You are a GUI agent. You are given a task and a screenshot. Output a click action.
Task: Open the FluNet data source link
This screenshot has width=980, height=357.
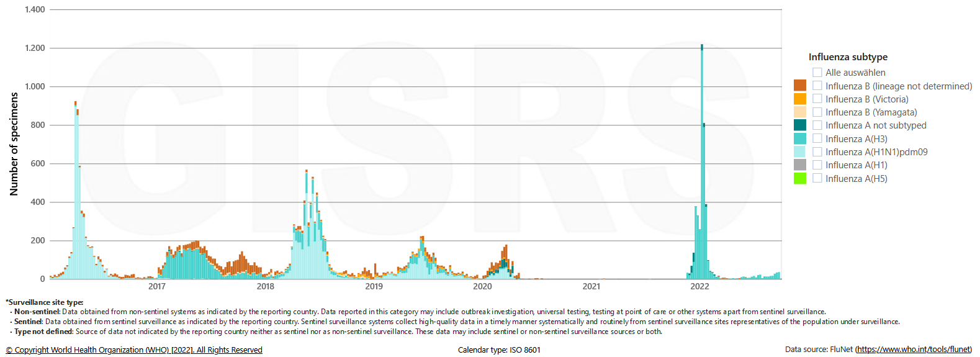pyautogui.click(x=913, y=350)
